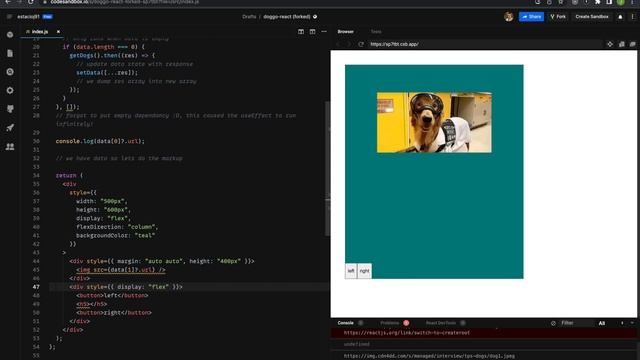Screen dimensions: 640x360
Task: Click the preview forward arrow
Action: tap(349, 44)
